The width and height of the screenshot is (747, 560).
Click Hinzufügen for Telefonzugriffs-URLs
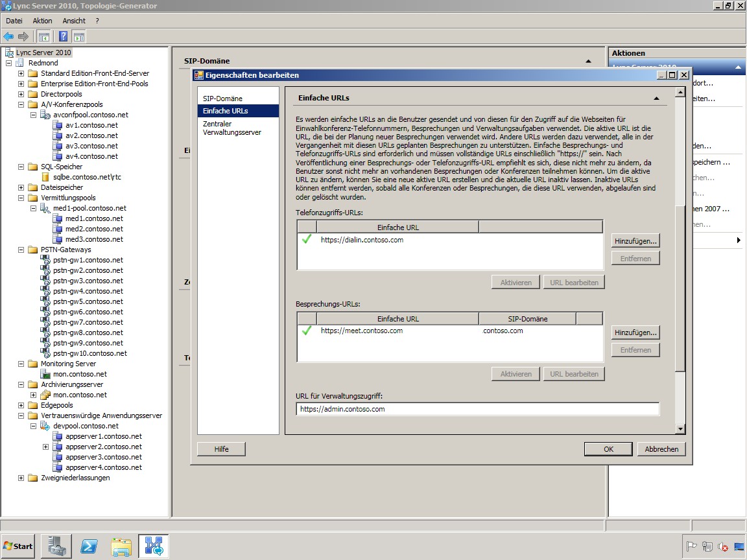tap(635, 241)
